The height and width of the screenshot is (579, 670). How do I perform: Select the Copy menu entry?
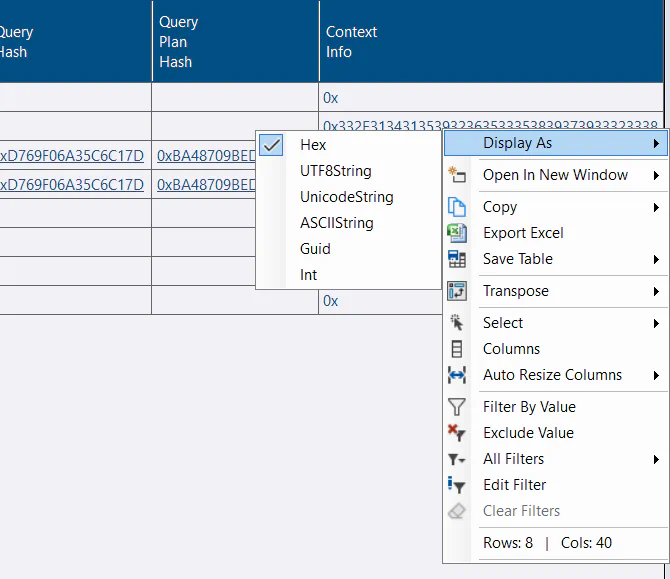[555, 207]
